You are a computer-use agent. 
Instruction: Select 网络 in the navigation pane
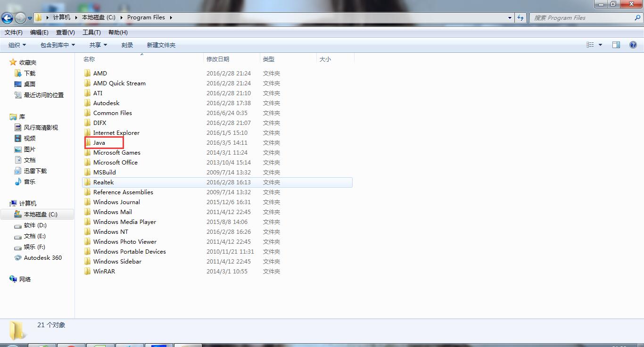pos(25,279)
